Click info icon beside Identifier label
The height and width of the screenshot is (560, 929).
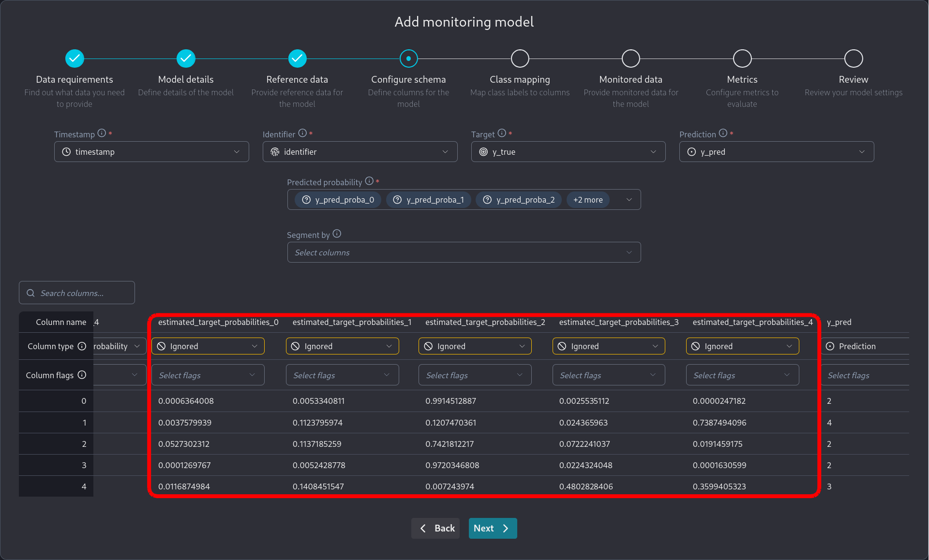(302, 133)
